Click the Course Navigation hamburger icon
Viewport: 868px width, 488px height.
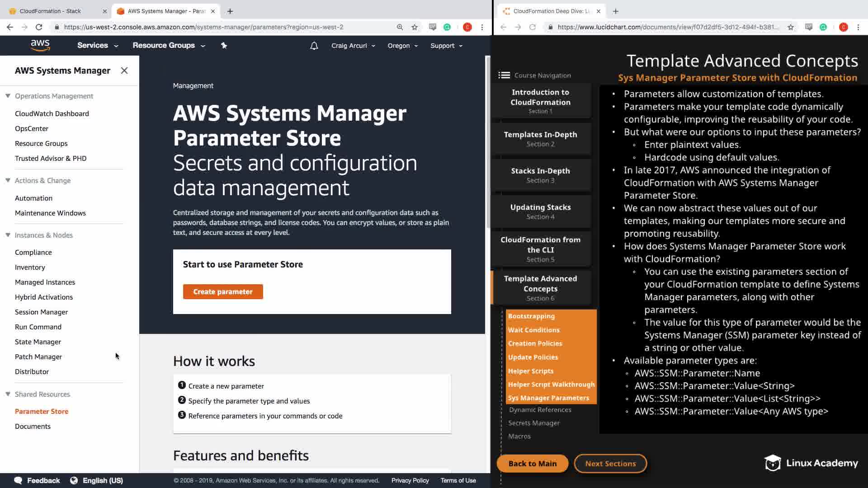click(504, 75)
